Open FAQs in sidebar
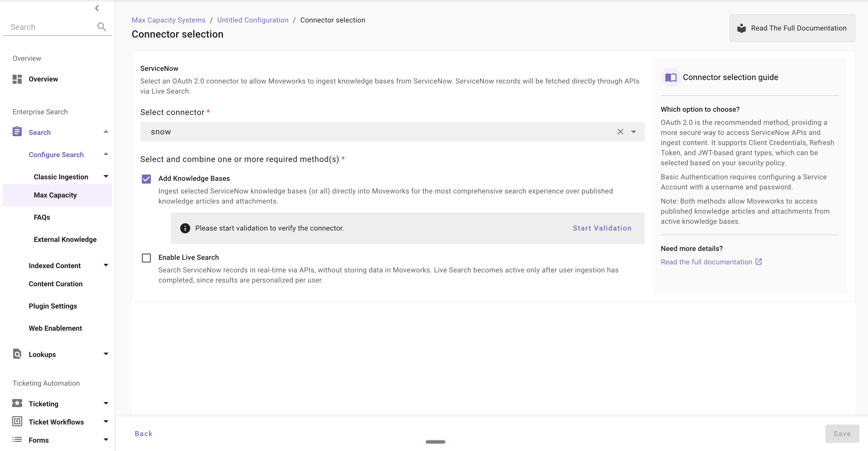Screen dimensions: 868x451 click(42, 217)
